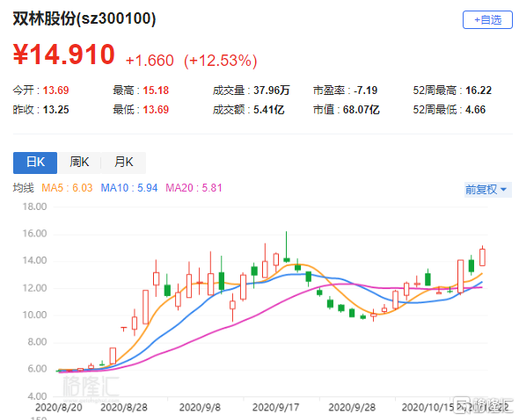Click 昨收 value 13.25
Viewport: 519px width, 420px height.
55,110
